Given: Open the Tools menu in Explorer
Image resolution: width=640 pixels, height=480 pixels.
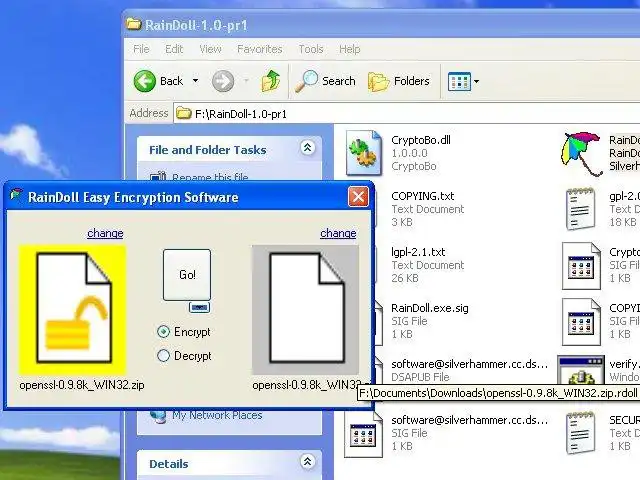Looking at the screenshot, I should (311, 49).
